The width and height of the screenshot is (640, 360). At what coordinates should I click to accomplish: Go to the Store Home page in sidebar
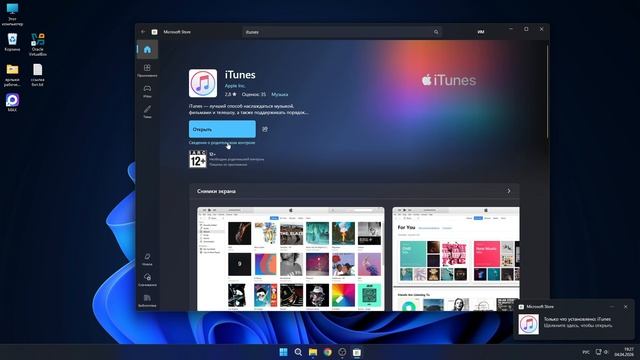point(147,50)
